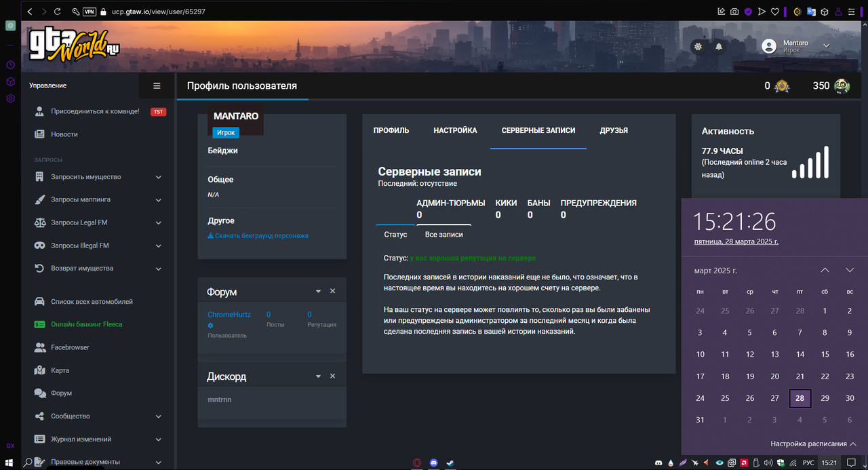This screenshot has width=868, height=470.
Task: Open ChromeHurtz forum profile link
Action: [230, 315]
